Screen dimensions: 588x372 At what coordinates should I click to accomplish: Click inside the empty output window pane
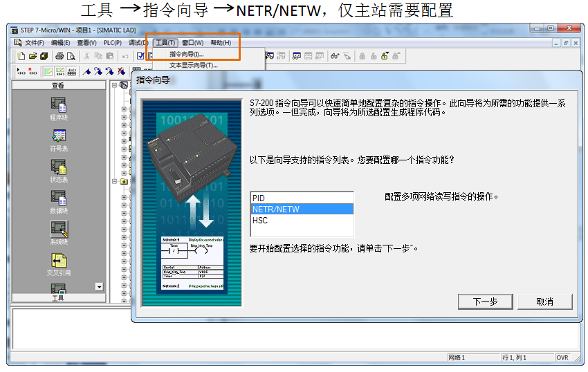296,329
